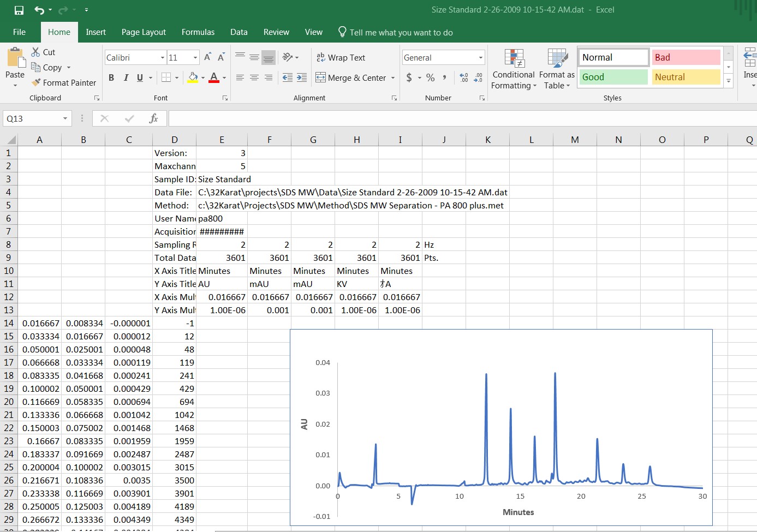
Task: Expand the General number format dropdown
Action: pyautogui.click(x=481, y=57)
